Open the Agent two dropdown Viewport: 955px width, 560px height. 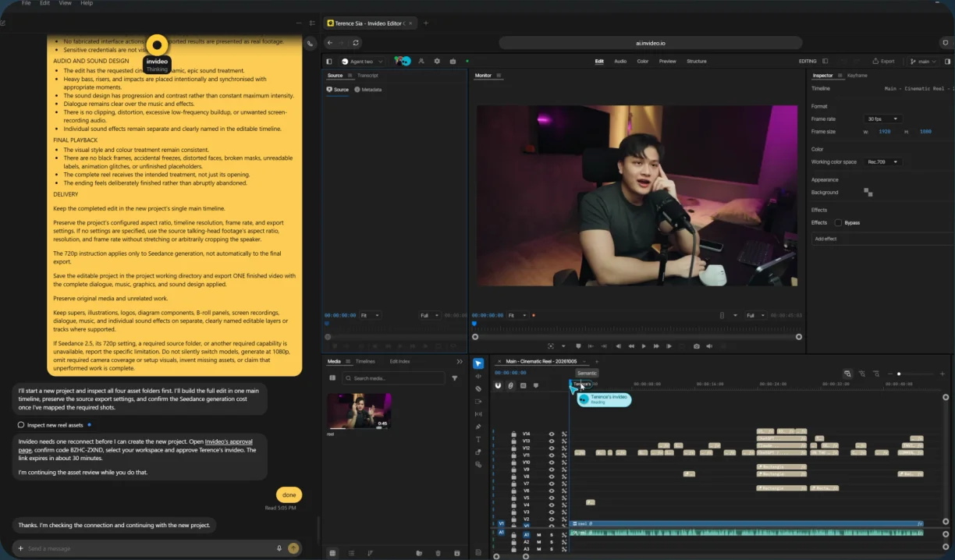click(363, 61)
